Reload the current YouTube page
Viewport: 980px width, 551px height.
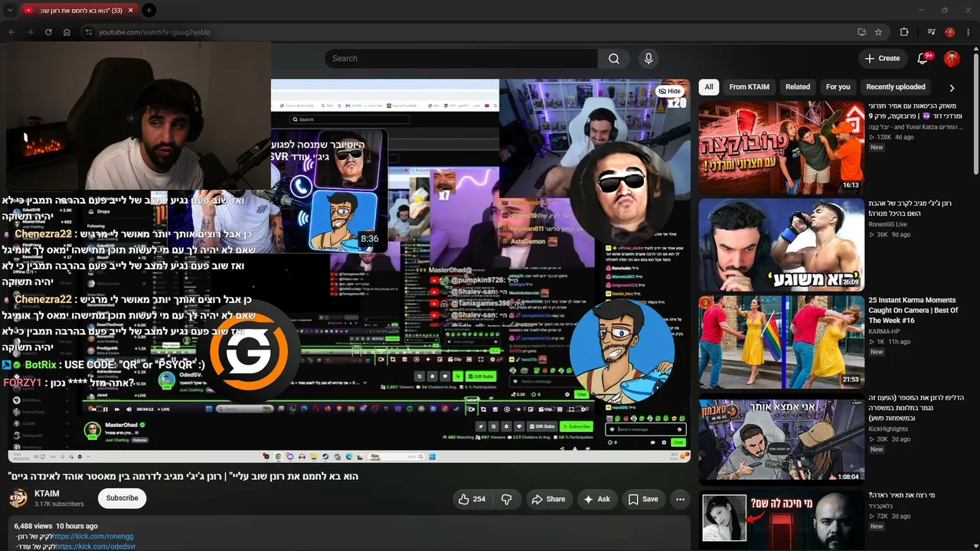(48, 32)
